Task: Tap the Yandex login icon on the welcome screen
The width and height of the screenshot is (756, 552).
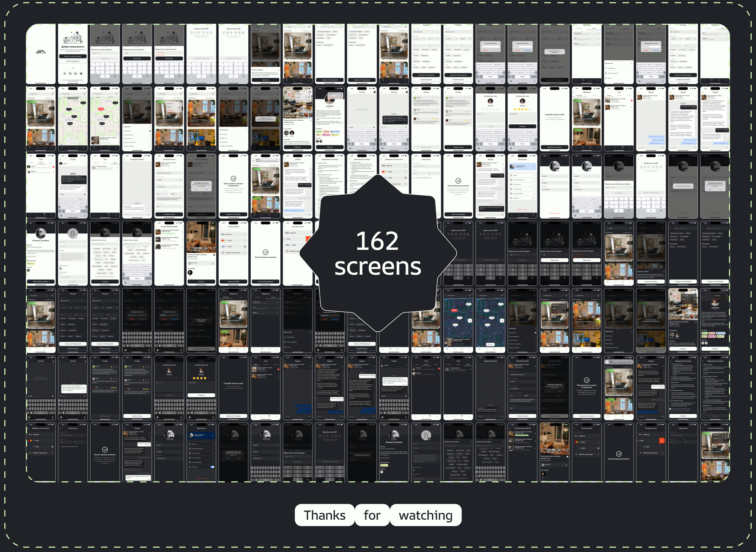Action: 65,73
